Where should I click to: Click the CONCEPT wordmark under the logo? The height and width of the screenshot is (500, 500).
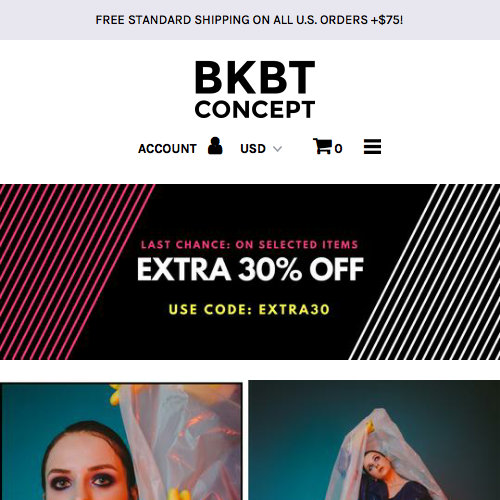point(255,109)
